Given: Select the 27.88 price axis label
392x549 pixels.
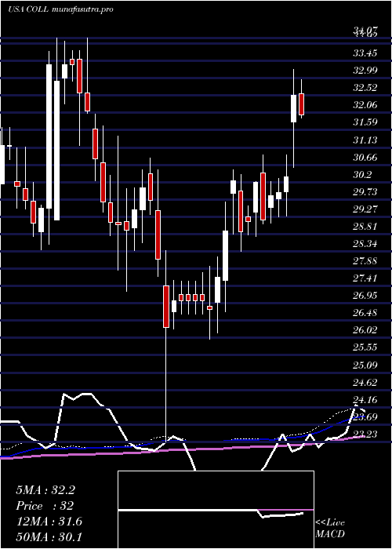Looking at the screenshot, I should (x=365, y=261).
